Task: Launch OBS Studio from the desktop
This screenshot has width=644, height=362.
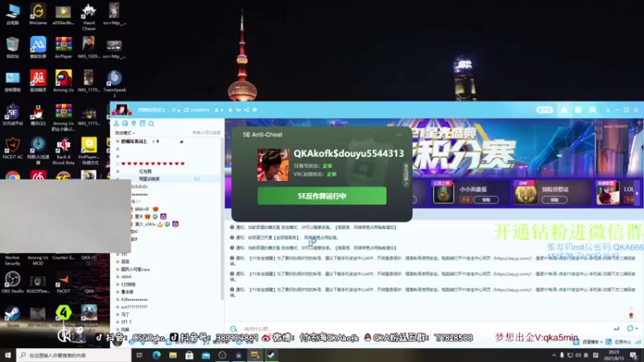Action: click(12, 282)
